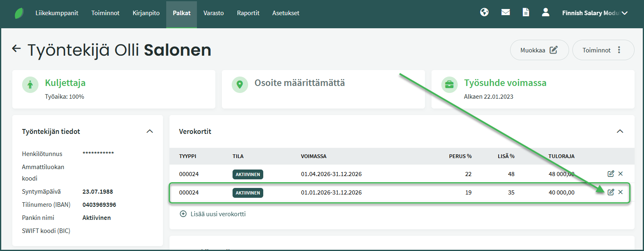Image resolution: width=644 pixels, height=251 pixels.
Task: Edit the tax card valid from 01.01.2026
Action: point(610,192)
